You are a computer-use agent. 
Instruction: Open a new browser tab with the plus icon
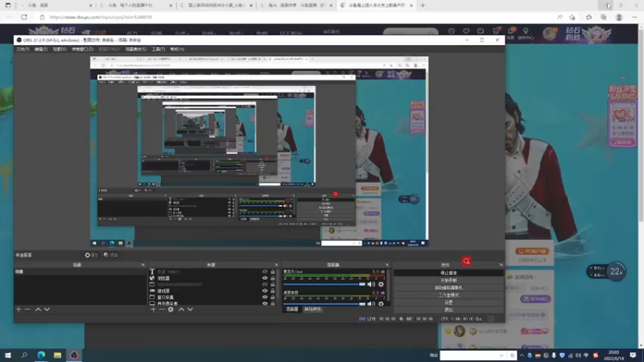coord(423,6)
